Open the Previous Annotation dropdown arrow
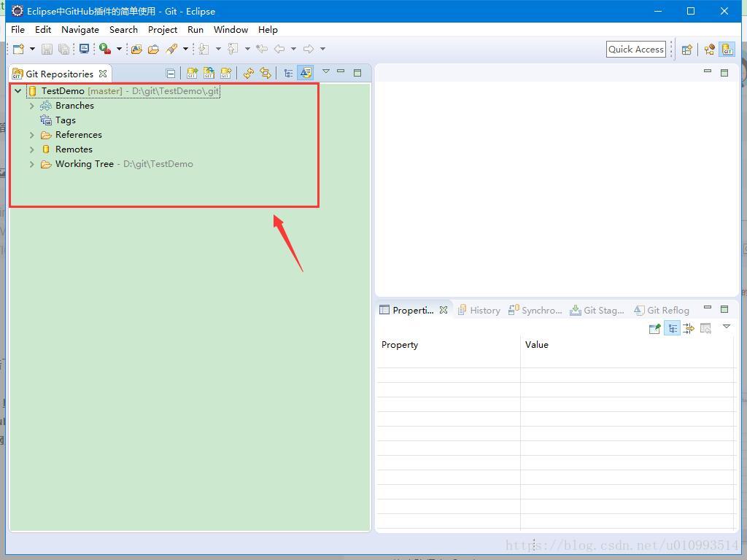 [247, 49]
